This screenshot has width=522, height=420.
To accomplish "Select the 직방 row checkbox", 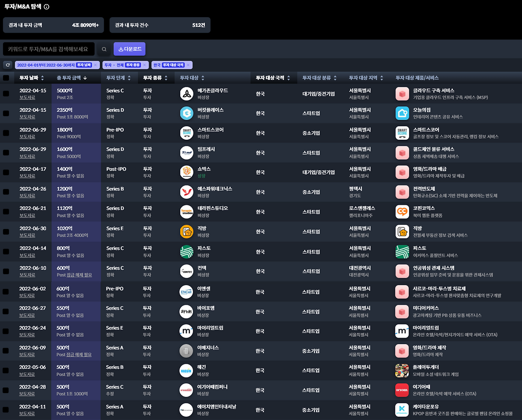I will tap(6, 231).
